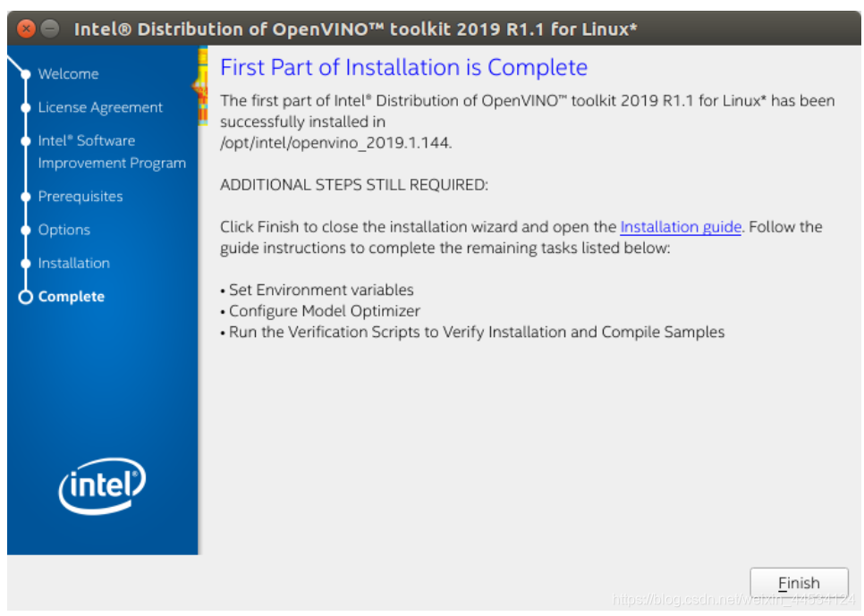
Task: Select the Options step
Action: pos(64,230)
